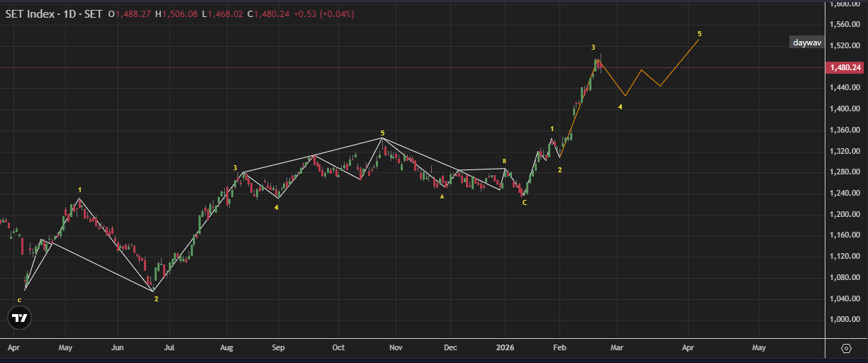Click 1,520.00 on price scale
Viewport: 868px width, 363px height.
(x=845, y=45)
